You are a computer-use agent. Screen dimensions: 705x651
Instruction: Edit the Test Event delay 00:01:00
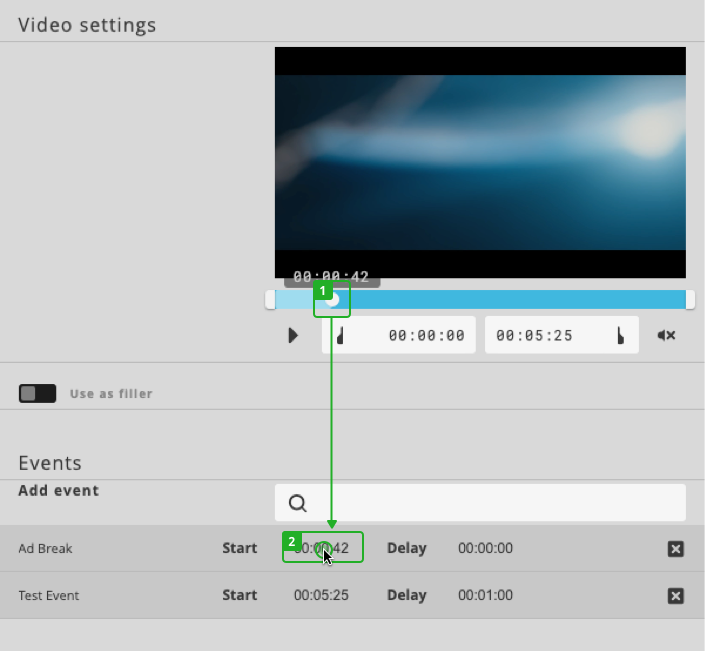(x=485, y=595)
